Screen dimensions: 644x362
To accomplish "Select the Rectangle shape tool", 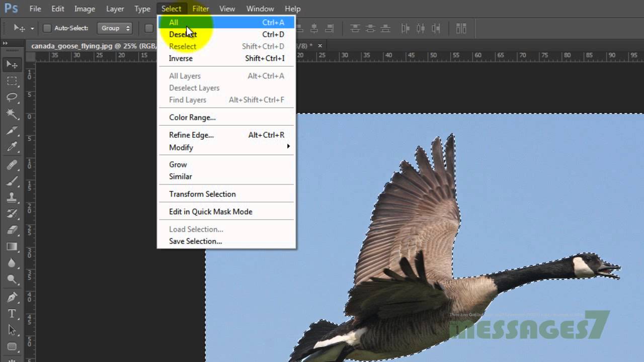I will click(12, 347).
